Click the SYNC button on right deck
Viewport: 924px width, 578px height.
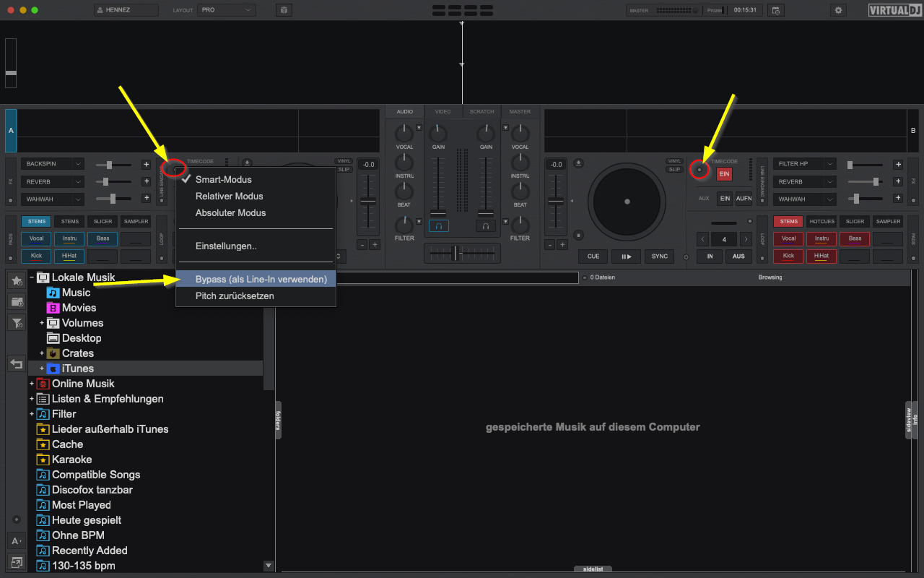660,256
